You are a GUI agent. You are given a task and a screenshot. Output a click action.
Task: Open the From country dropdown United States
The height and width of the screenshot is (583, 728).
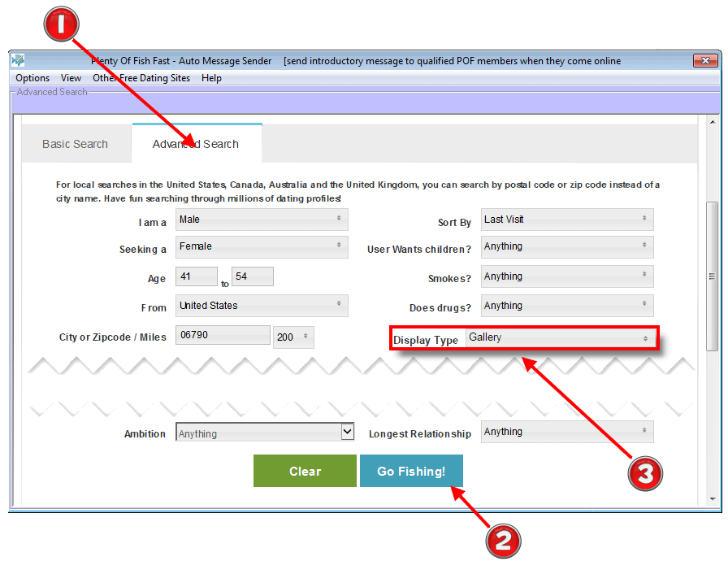tap(262, 305)
